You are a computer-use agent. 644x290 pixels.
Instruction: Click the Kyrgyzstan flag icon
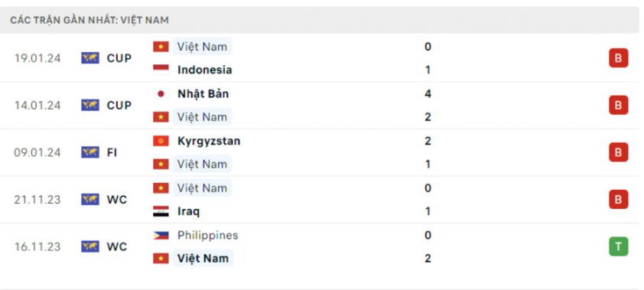(161, 141)
